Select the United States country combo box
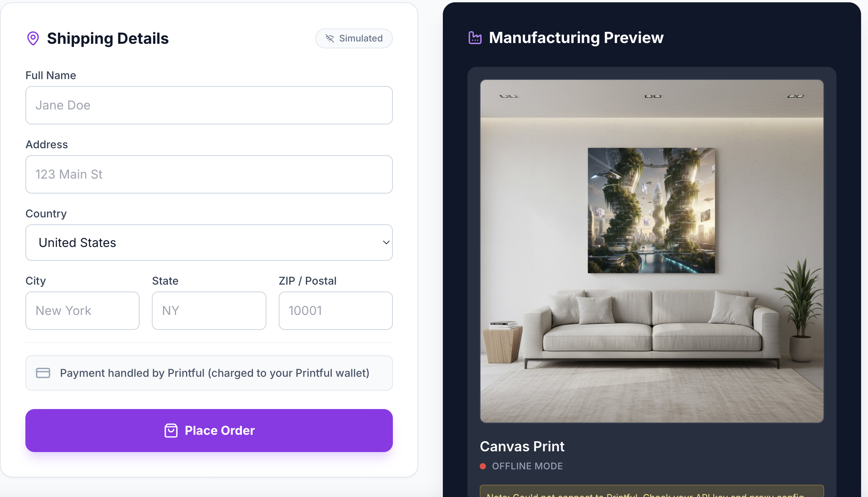 click(x=209, y=243)
